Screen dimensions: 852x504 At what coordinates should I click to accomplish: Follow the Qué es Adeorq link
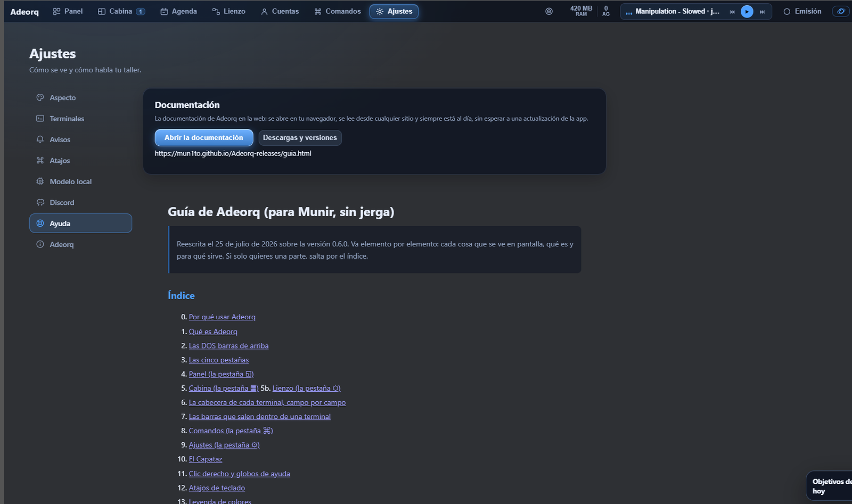pos(213,332)
